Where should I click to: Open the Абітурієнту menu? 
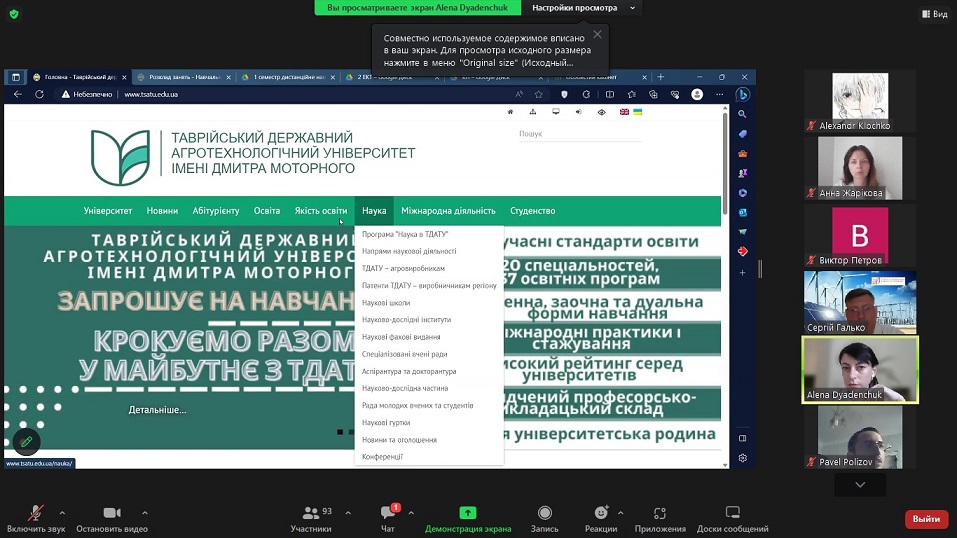point(216,211)
